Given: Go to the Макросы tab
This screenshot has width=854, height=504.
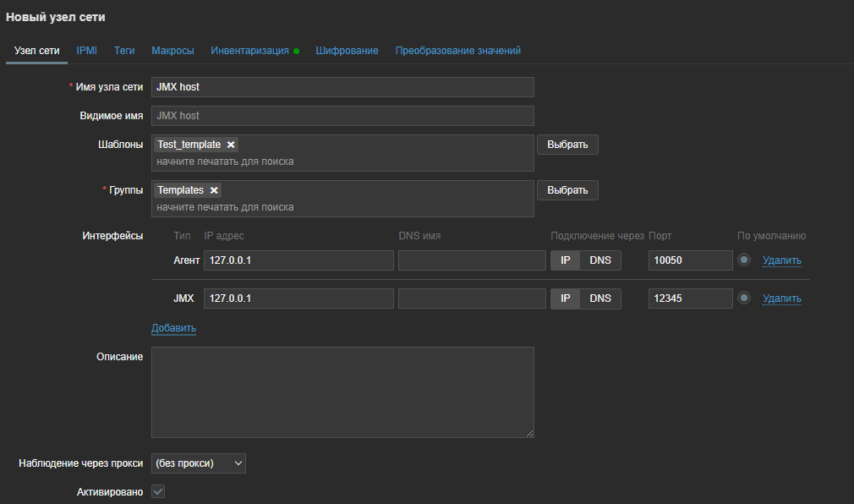Looking at the screenshot, I should click(x=172, y=51).
